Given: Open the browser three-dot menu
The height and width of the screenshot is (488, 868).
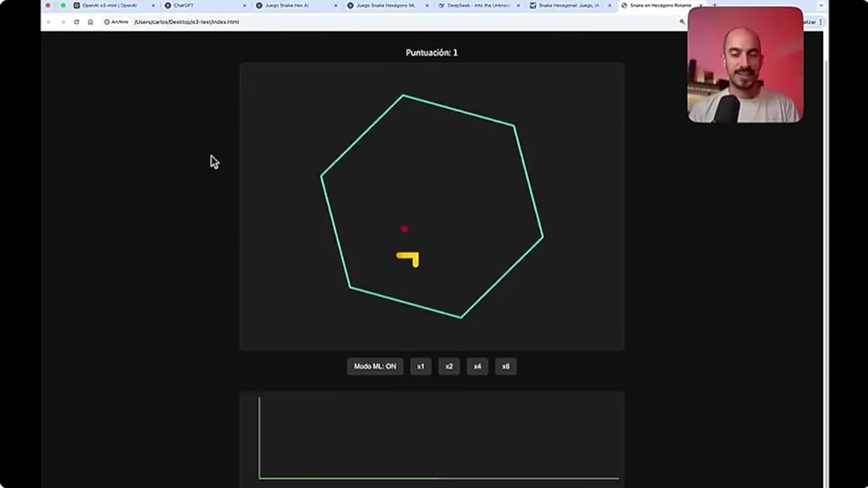Looking at the screenshot, I should pos(821,22).
